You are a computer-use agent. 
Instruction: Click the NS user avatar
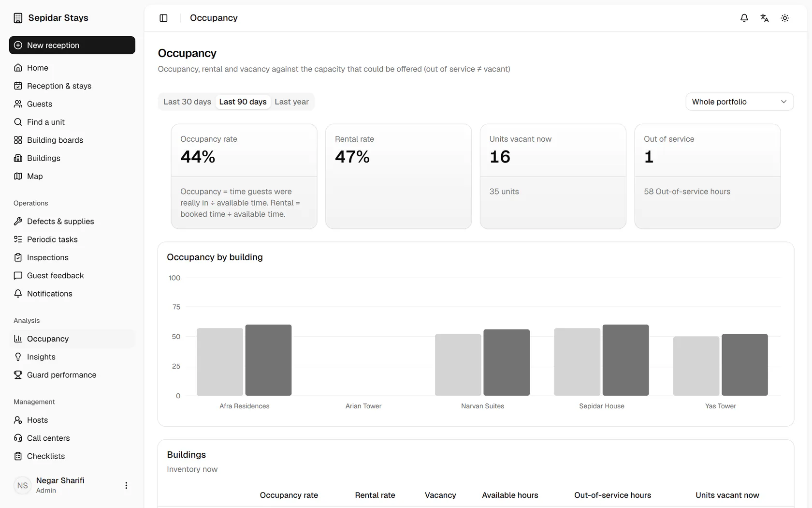click(x=23, y=485)
